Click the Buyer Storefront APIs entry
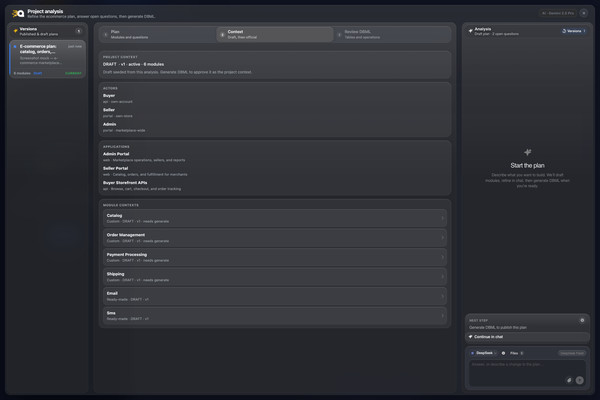This screenshot has width=600, height=400. pos(142,186)
